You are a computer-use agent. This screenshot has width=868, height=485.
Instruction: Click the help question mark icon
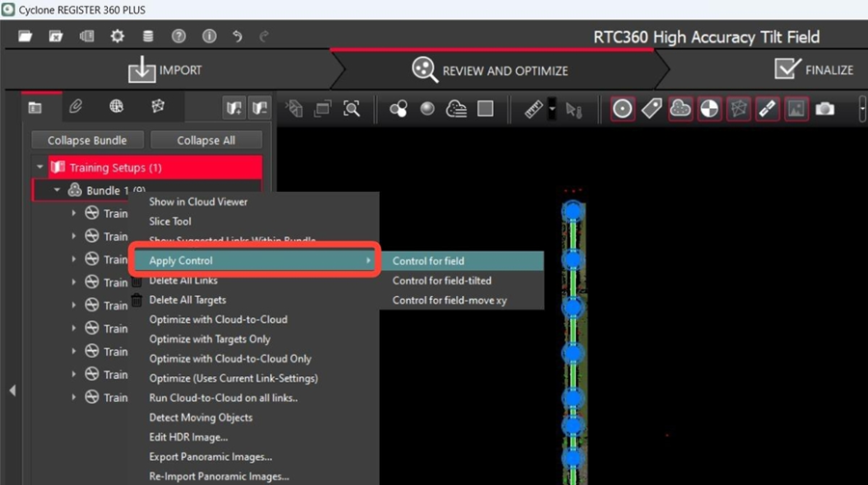coord(178,37)
